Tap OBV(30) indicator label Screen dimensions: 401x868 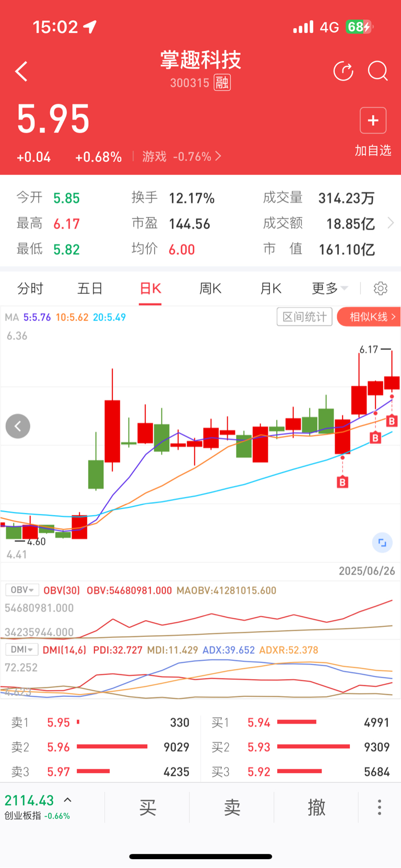click(62, 590)
